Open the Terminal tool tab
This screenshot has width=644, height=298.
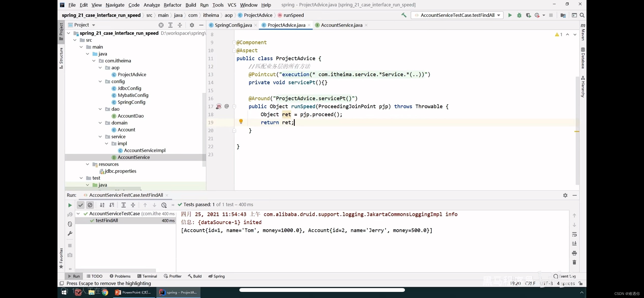(x=147, y=276)
